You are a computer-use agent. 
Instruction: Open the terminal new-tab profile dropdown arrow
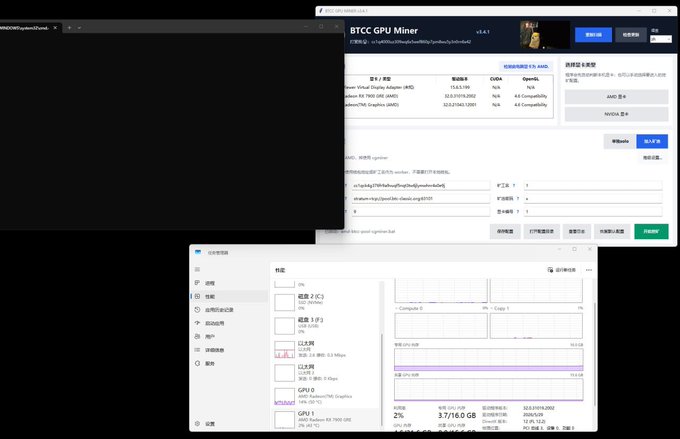point(79,27)
